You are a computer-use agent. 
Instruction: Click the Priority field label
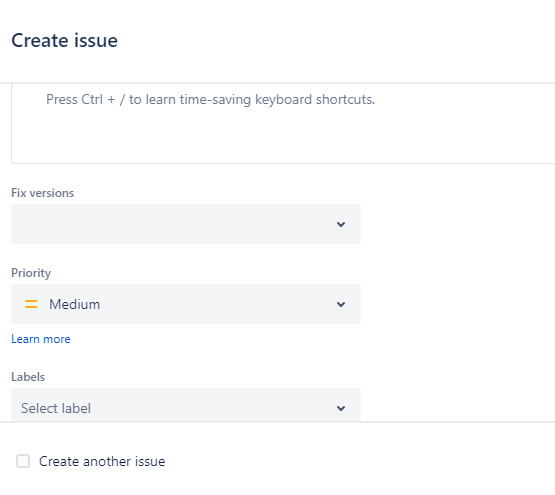pos(31,273)
